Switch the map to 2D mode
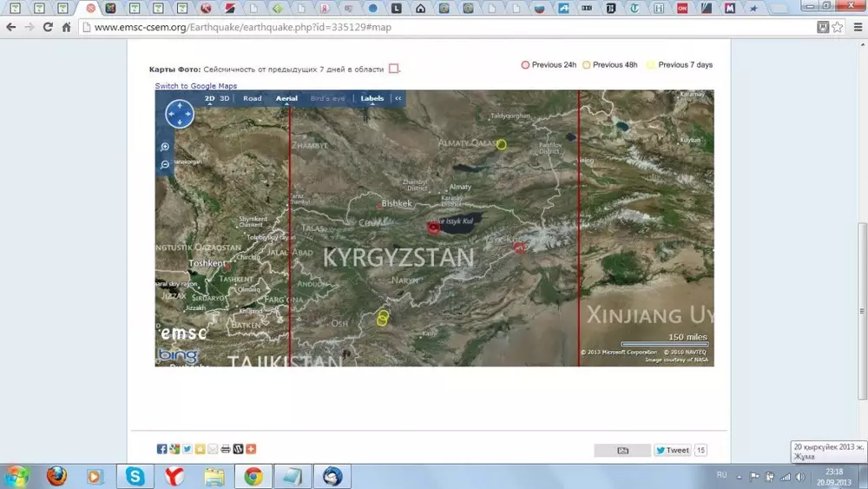868x489 pixels. (210, 99)
